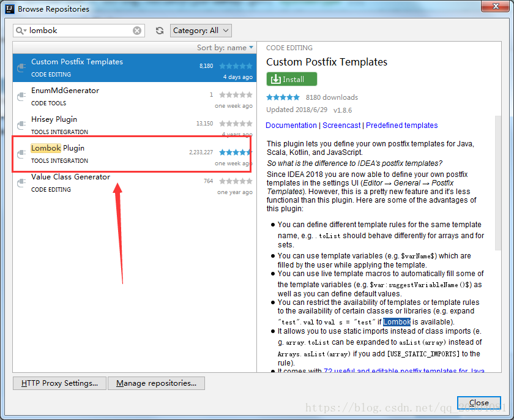Click the search magnifier icon
The height and width of the screenshot is (420, 514).
pyautogui.click(x=21, y=31)
